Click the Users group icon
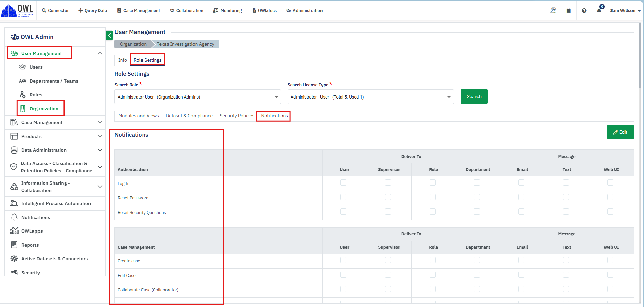Image resolution: width=644 pixels, height=307 pixels. click(x=23, y=67)
